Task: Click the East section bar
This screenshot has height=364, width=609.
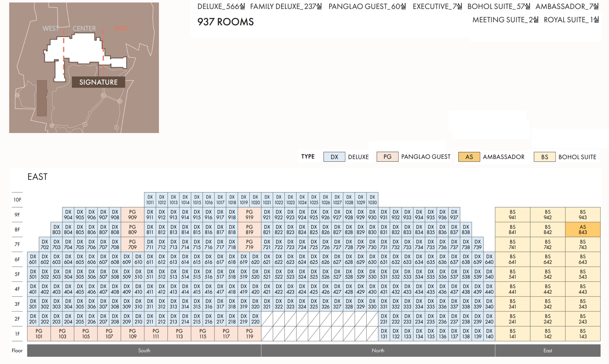Action: (x=547, y=351)
